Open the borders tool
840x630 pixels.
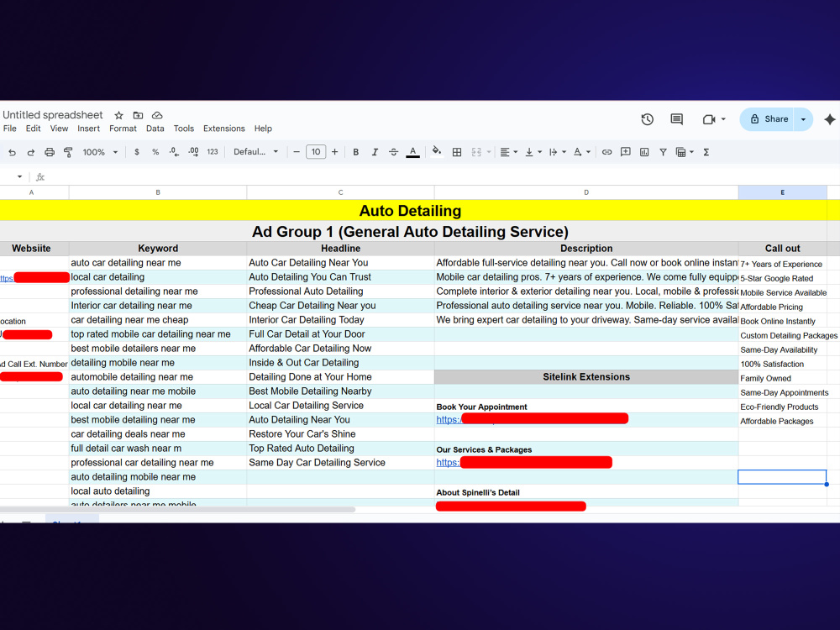click(x=457, y=152)
